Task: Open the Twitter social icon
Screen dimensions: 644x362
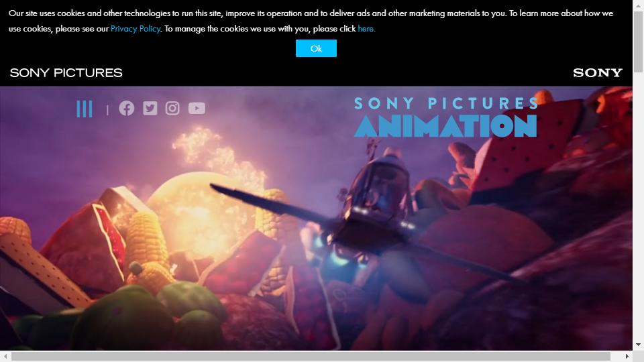Action: click(x=150, y=109)
